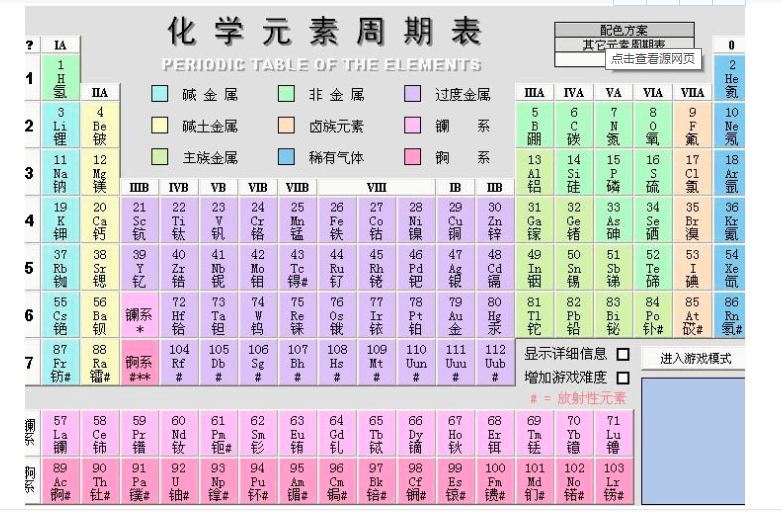The width and height of the screenshot is (782, 512).
Task: Select silver cell 47 Ag 银
Action: [x=455, y=268]
